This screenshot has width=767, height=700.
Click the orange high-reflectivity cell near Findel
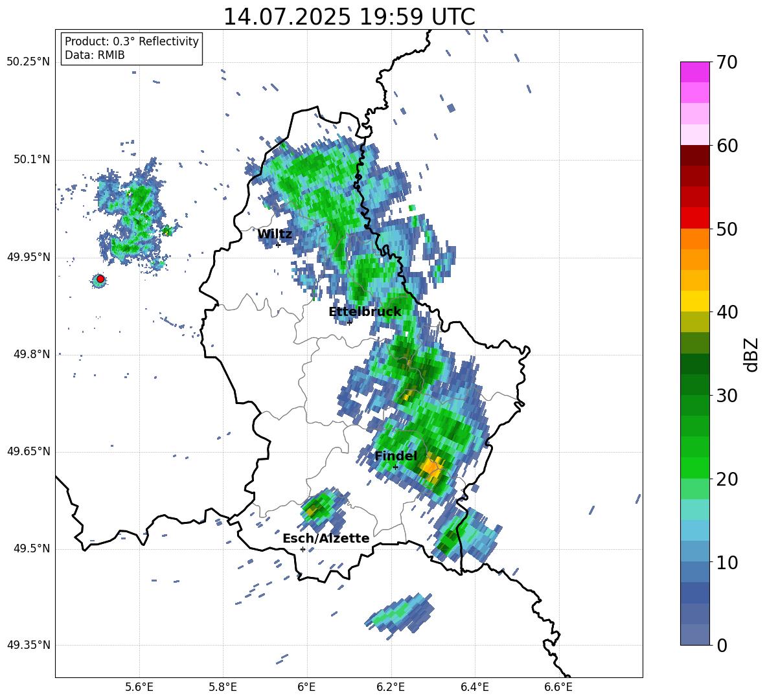coord(431,468)
